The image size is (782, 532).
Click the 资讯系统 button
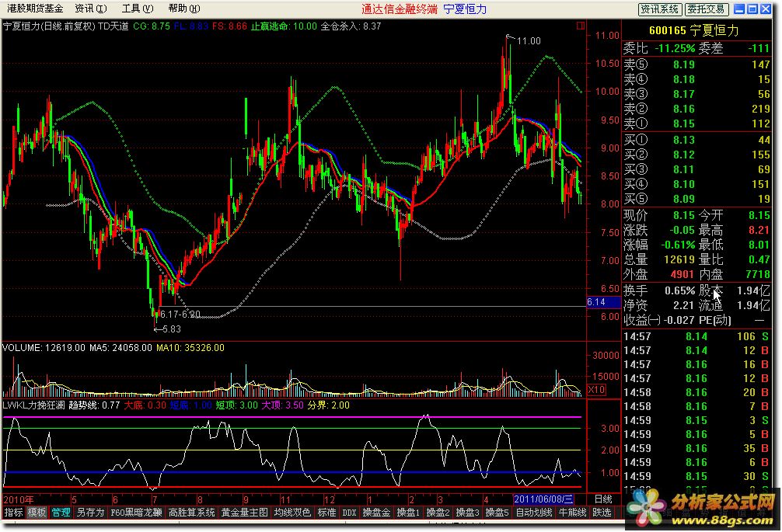[x=660, y=9]
